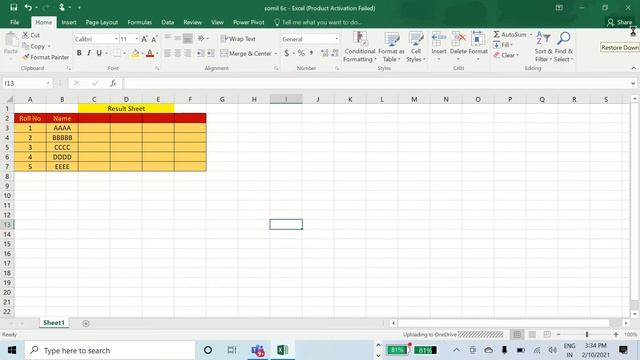Click Merge & Center
This screenshot has height=360, width=640.
tap(246, 53)
